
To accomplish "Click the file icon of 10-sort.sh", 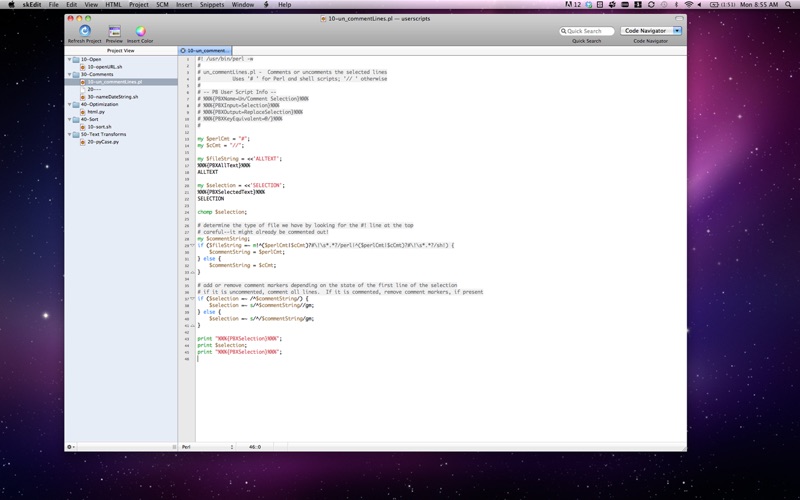I will tap(83, 127).
